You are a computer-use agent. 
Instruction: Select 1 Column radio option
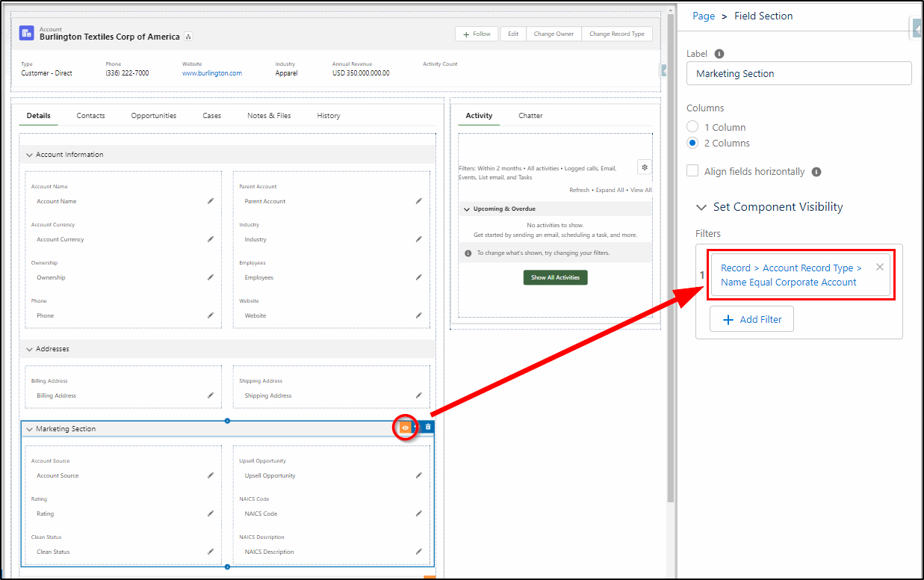692,127
